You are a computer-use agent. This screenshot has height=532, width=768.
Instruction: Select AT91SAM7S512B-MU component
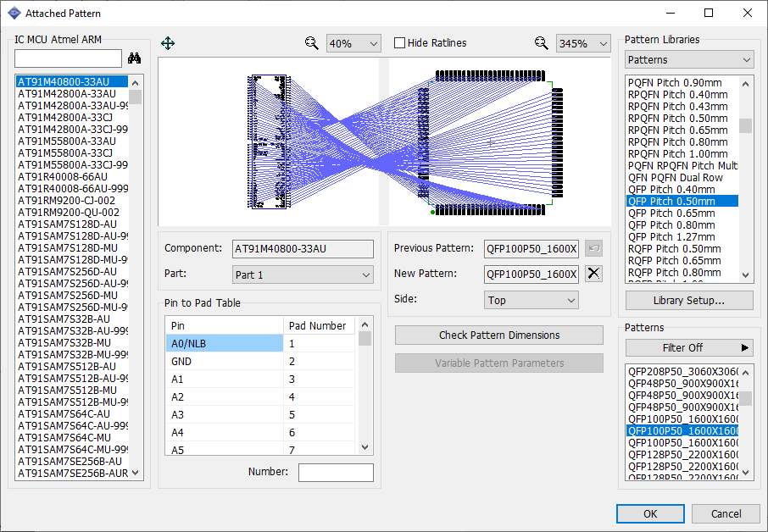(x=72, y=390)
